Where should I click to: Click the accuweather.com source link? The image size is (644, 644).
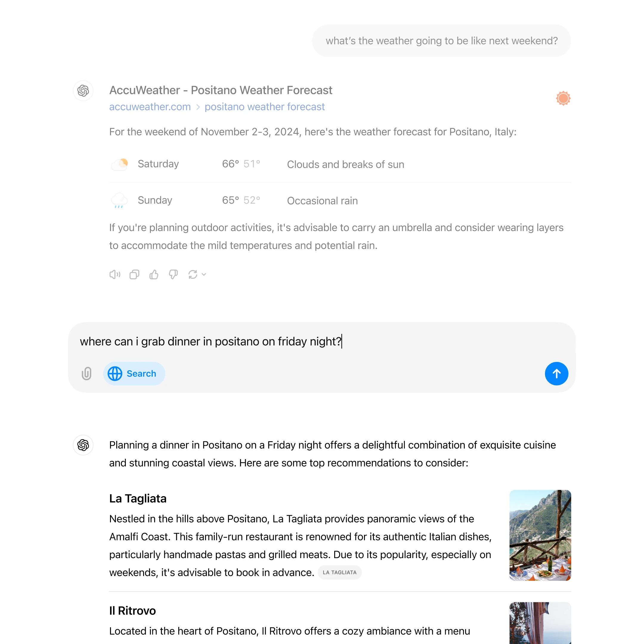pos(150,107)
